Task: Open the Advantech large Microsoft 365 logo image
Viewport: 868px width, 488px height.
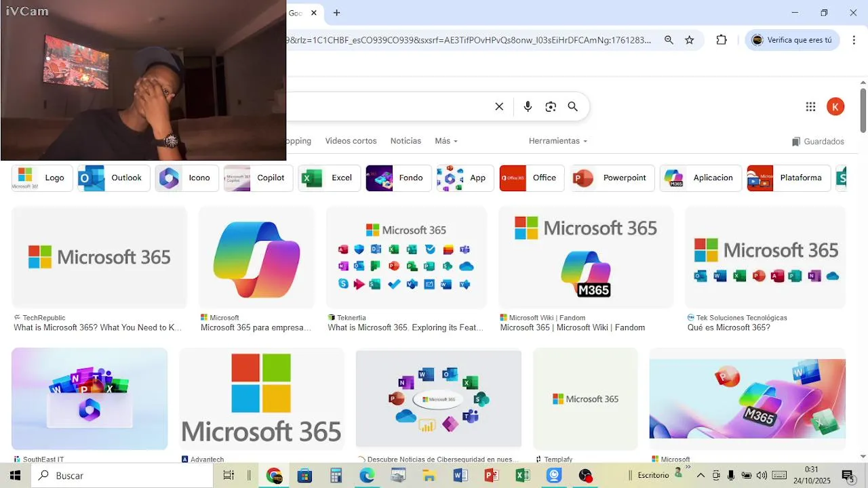Action: tap(262, 399)
